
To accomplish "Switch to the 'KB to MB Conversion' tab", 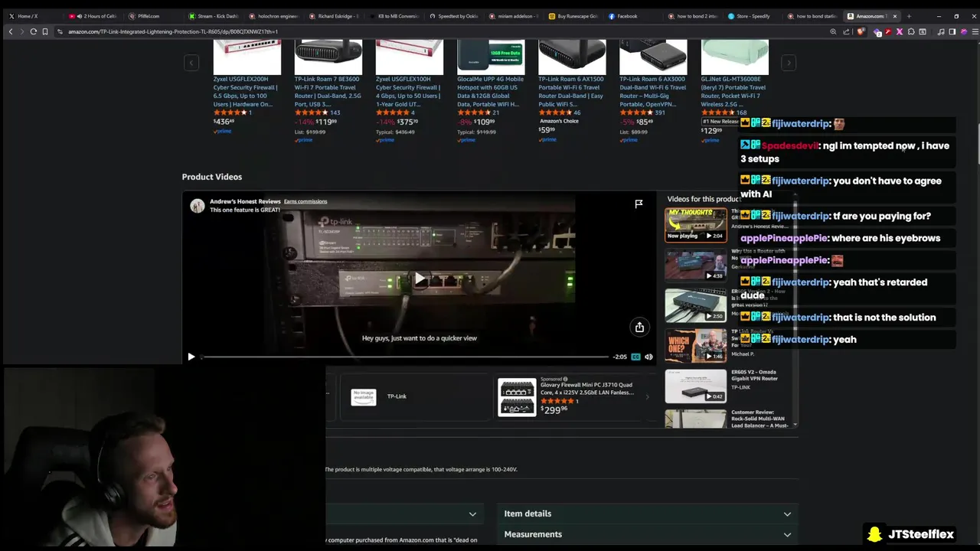I will pyautogui.click(x=396, y=16).
